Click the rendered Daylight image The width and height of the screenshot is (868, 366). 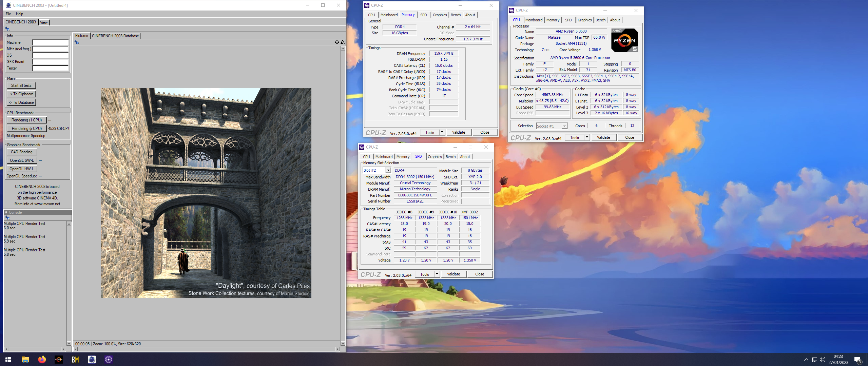click(206, 193)
